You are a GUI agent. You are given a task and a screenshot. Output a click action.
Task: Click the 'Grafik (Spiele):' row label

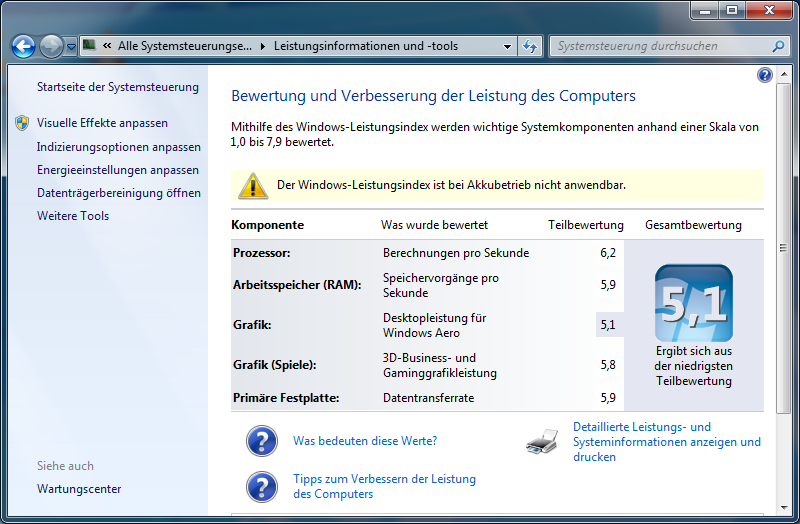[274, 365]
